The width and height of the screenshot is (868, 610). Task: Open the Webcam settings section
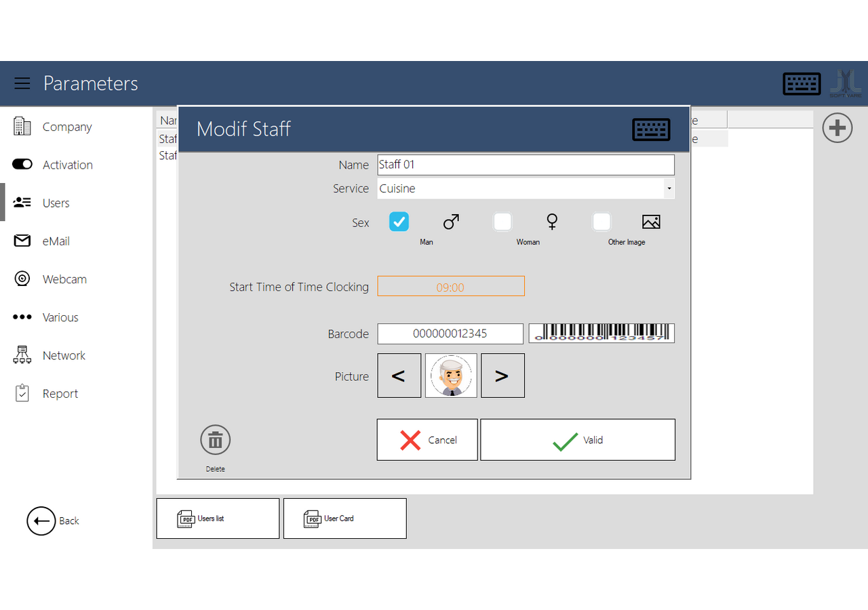(64, 279)
